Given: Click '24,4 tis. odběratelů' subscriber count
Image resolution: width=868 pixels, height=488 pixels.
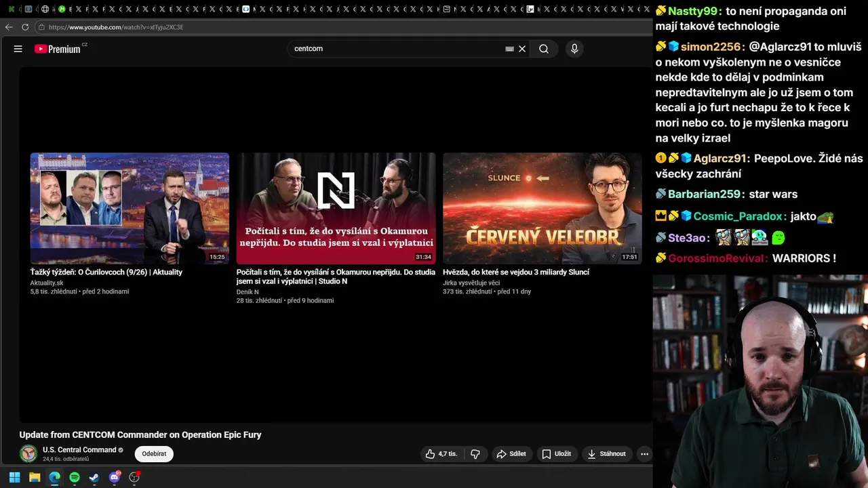Looking at the screenshot, I should click(66, 460).
